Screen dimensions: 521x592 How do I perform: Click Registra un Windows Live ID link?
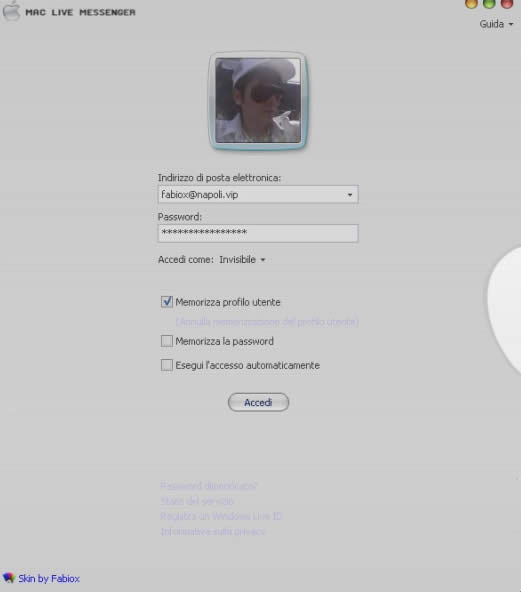point(221,516)
